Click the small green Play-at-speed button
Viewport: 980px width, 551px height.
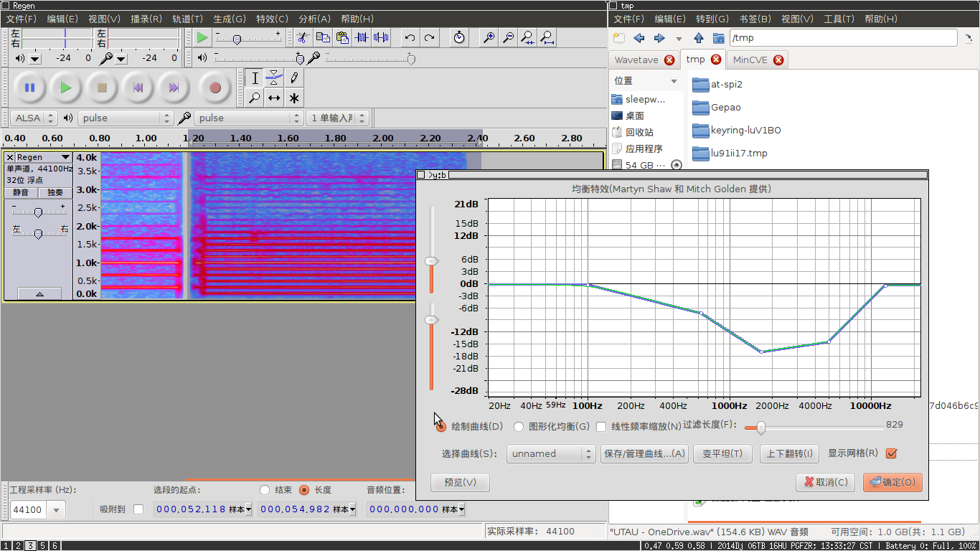click(x=202, y=37)
